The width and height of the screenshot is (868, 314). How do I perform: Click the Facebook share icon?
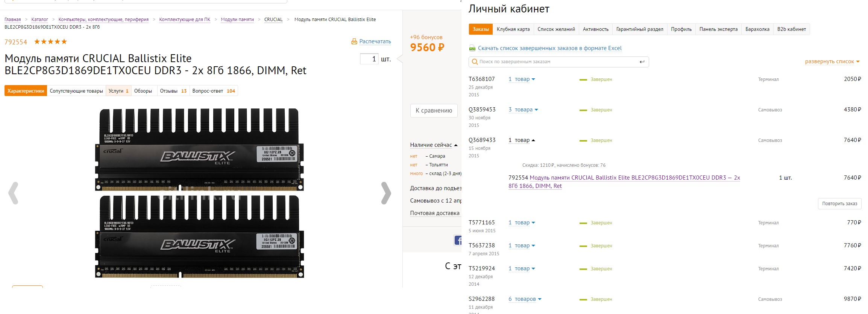click(458, 240)
